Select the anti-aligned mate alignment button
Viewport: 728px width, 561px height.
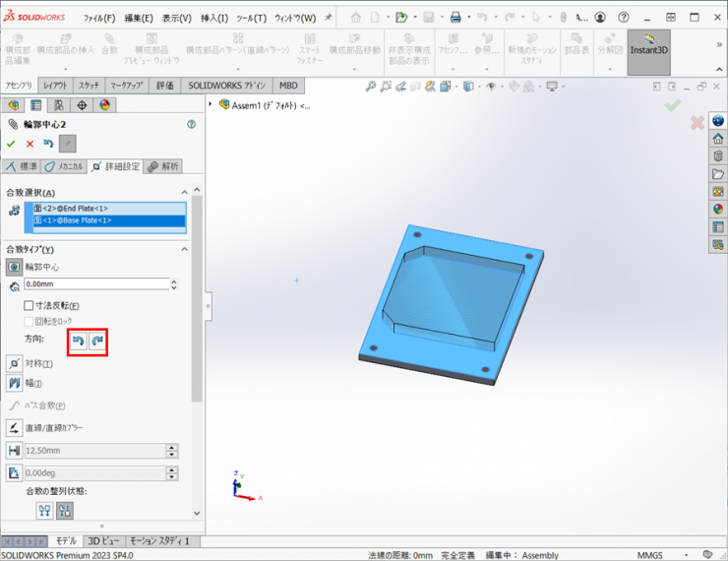click(65, 511)
